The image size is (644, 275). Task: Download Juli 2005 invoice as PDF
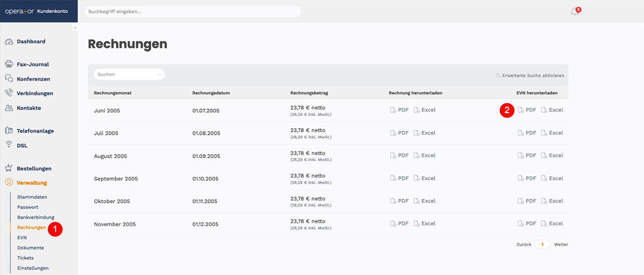point(399,133)
